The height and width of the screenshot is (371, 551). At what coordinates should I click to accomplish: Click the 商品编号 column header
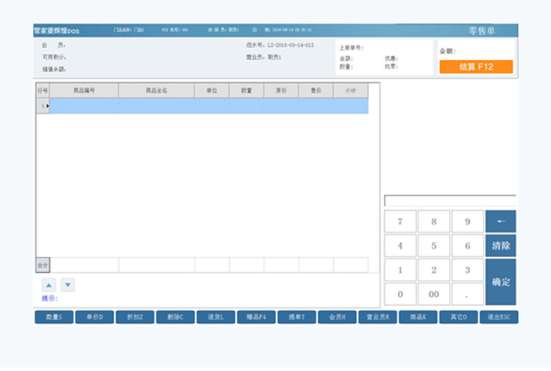(x=84, y=91)
